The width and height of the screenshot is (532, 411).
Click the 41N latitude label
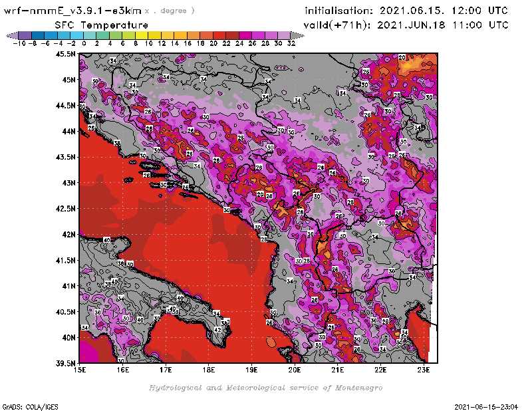click(69, 286)
